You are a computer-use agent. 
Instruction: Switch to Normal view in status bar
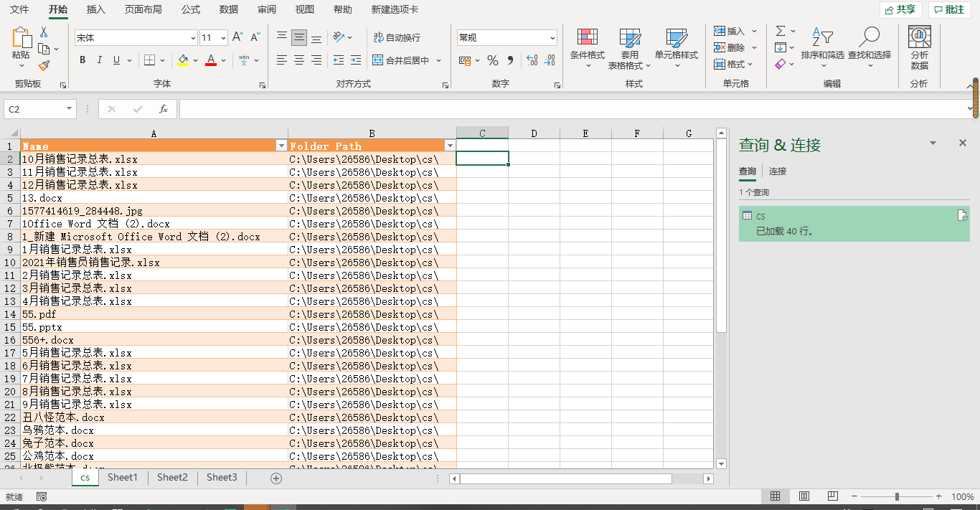[x=776, y=496]
